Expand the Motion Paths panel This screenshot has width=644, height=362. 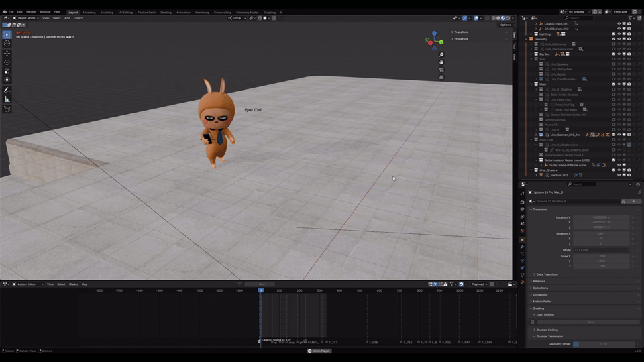[x=542, y=301]
